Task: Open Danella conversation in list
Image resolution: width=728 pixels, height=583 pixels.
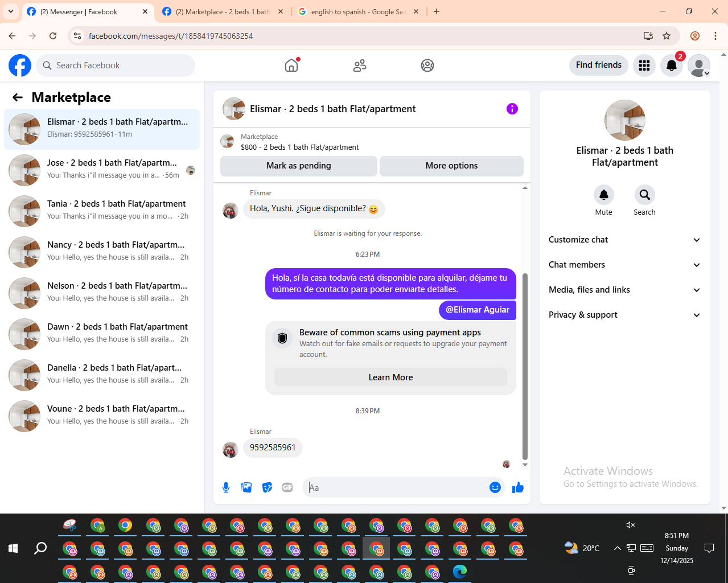Action: pyautogui.click(x=102, y=375)
